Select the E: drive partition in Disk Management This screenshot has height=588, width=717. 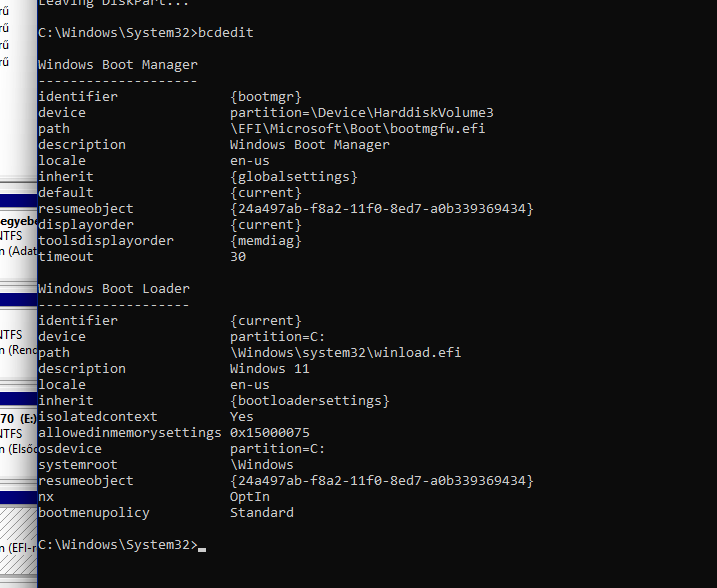tap(18, 433)
